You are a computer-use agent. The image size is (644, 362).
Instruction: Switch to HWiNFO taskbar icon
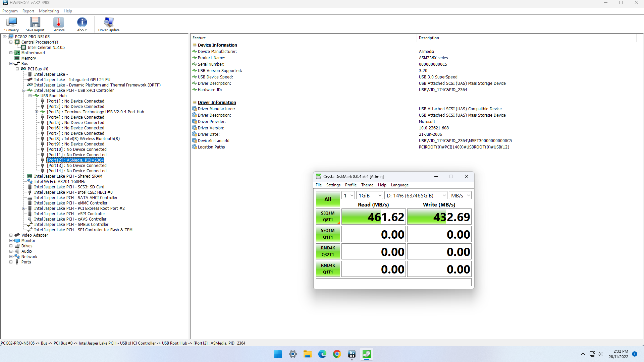352,354
